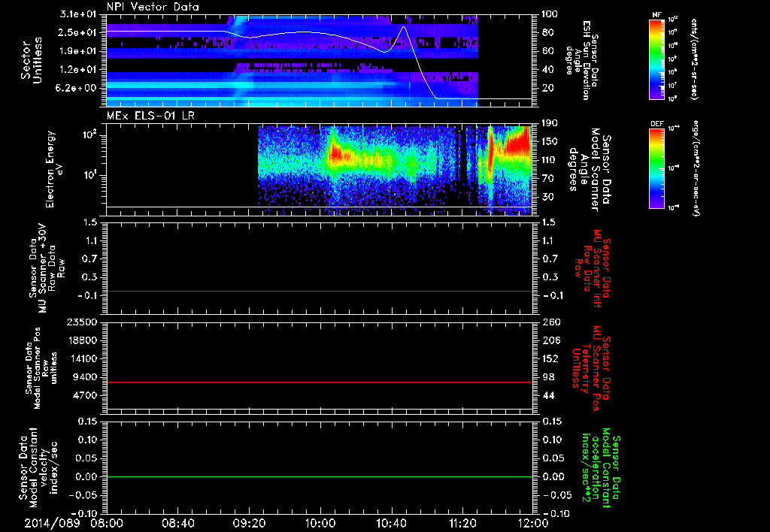Viewport: 770px width, 532px height.
Task: Click the ESH Sun Elevation Angle label
Action: click(x=582, y=60)
